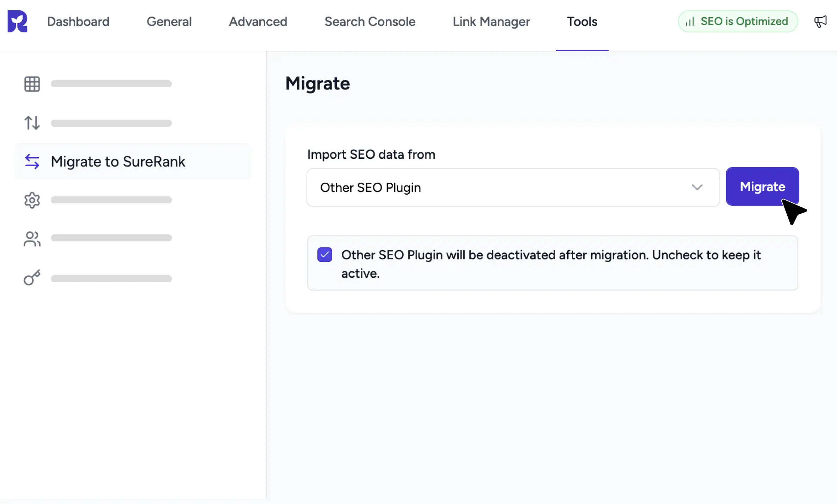Click the bar chart icon in SEO status badge
The width and height of the screenshot is (837, 504).
[690, 22]
